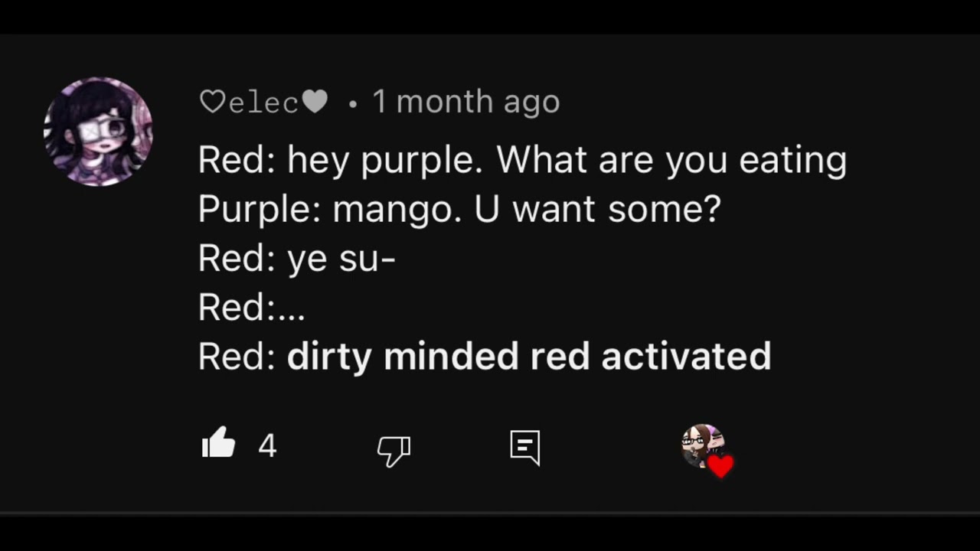Viewport: 980px width, 551px height.
Task: Click the creator heart avatar badge
Action: [701, 445]
